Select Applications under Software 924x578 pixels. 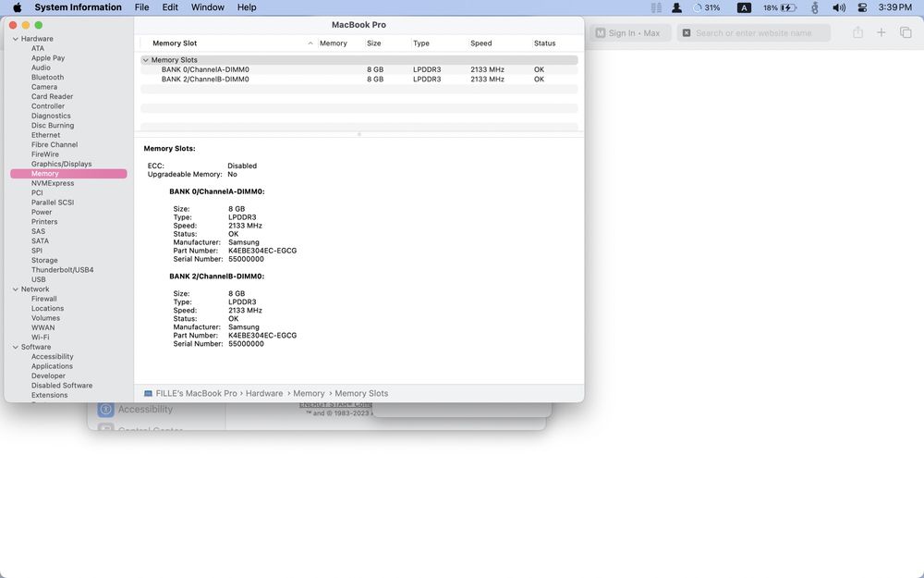(52, 366)
